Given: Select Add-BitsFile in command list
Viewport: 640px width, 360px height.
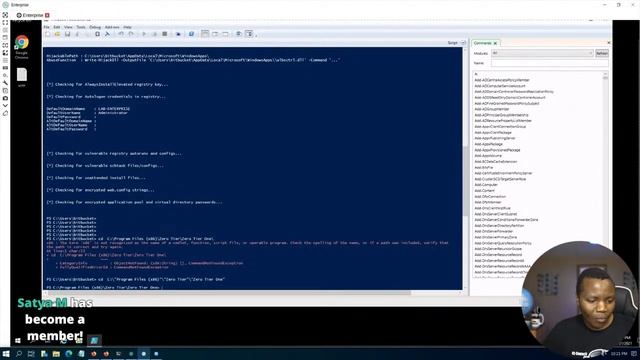Looking at the screenshot, I should coord(484,167).
